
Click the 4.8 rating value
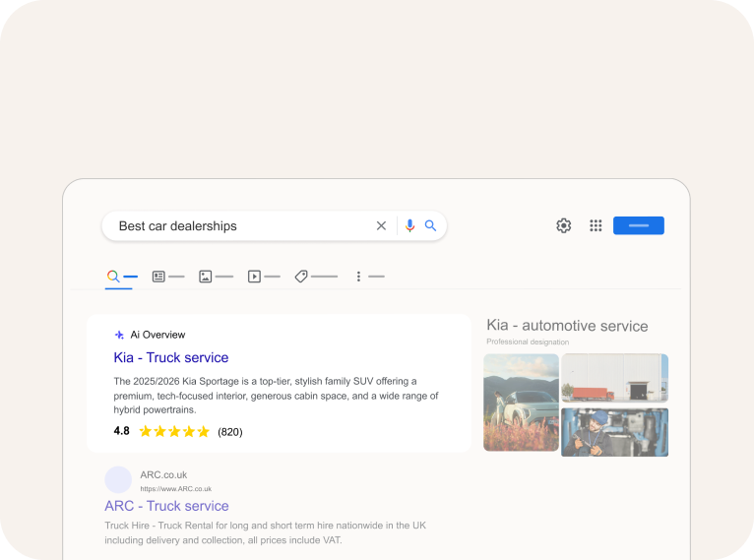tap(122, 431)
